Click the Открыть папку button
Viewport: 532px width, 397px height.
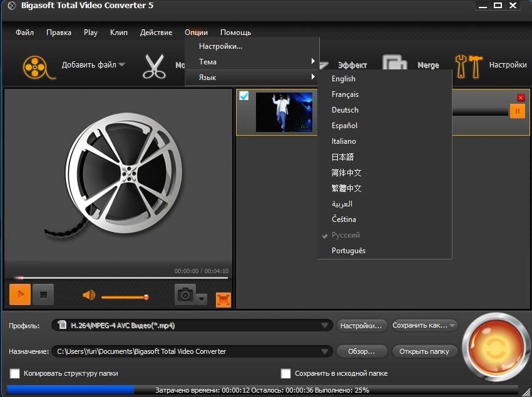[424, 351]
